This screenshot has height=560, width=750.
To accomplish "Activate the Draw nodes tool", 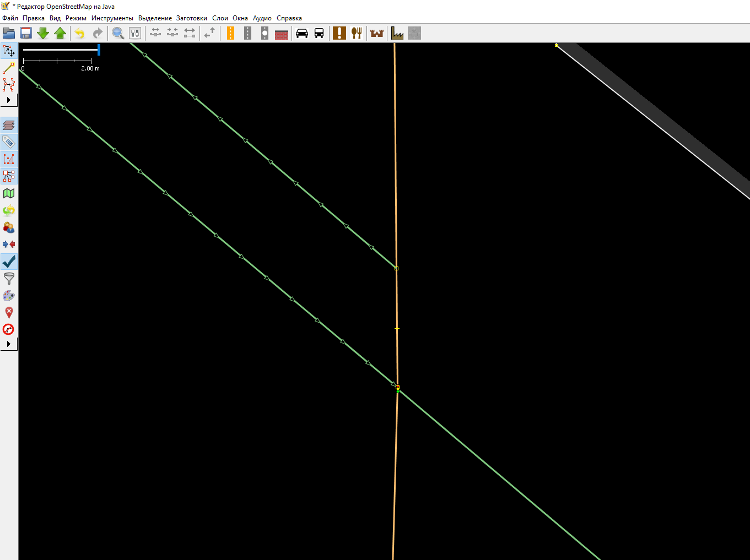I will (x=9, y=68).
